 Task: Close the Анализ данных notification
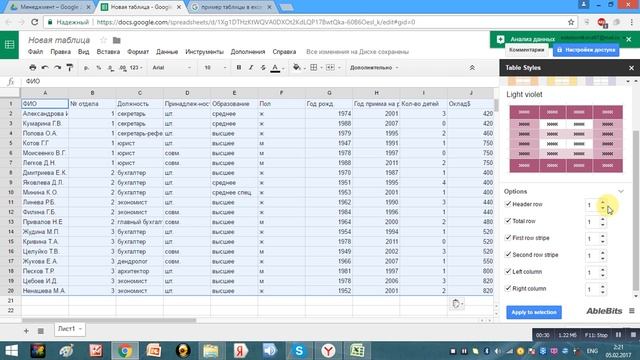[629, 39]
